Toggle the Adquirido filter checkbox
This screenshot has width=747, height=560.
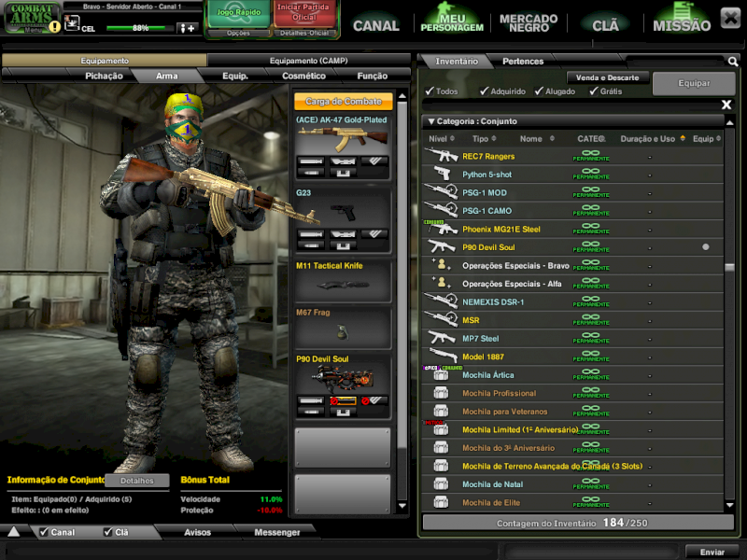(485, 91)
